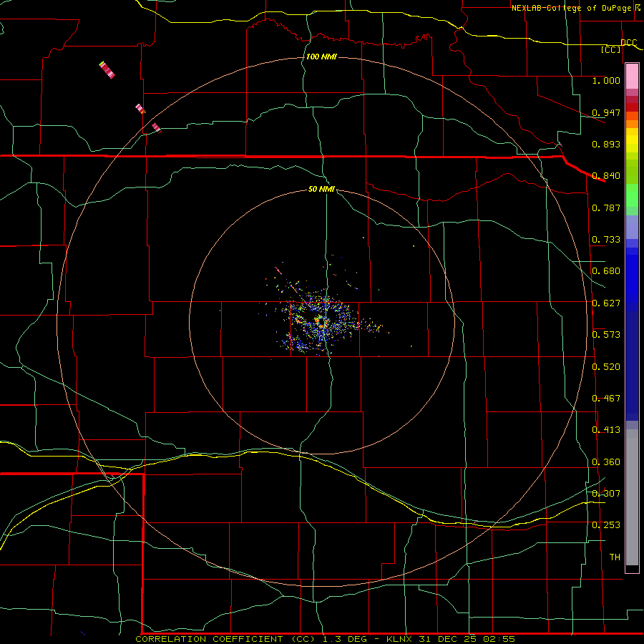Pick the pink segment of the color bar
Image resolution: width=644 pixels, height=644 pixels.
click(632, 77)
